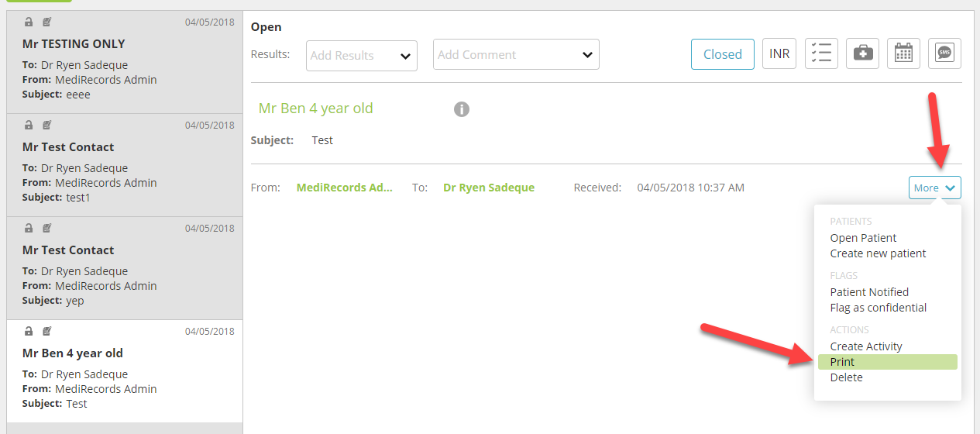Viewport: 980px width, 434px height.
Task: Click MediRecords Ad... sender link
Action: [344, 188]
